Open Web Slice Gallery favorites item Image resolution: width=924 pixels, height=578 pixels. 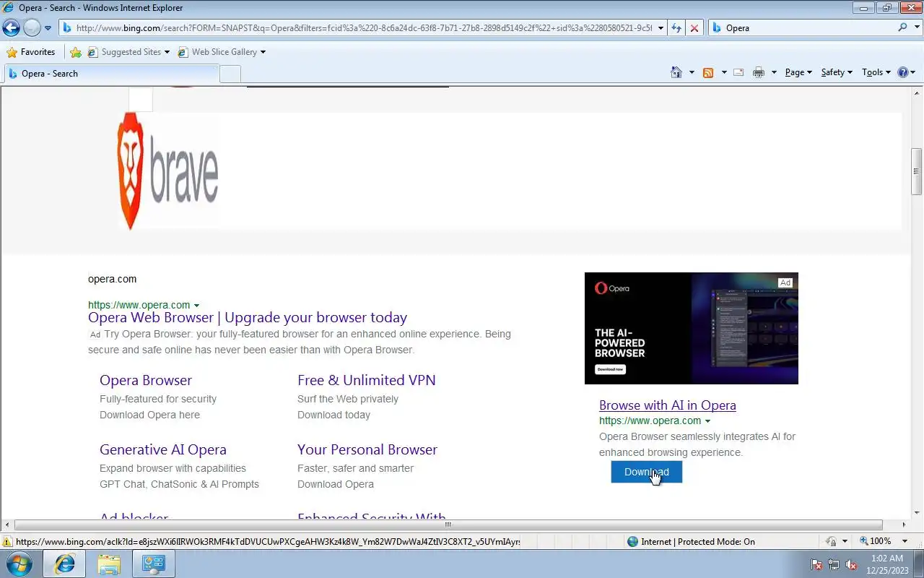coord(221,52)
